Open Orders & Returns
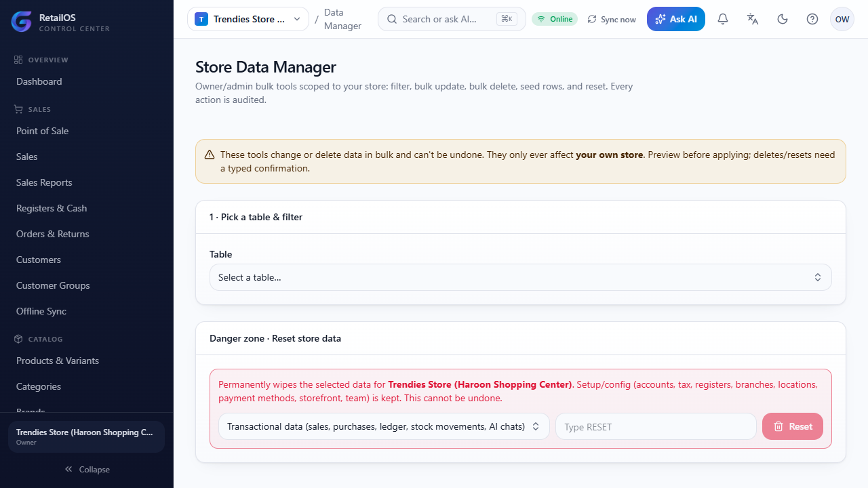 tap(87, 234)
